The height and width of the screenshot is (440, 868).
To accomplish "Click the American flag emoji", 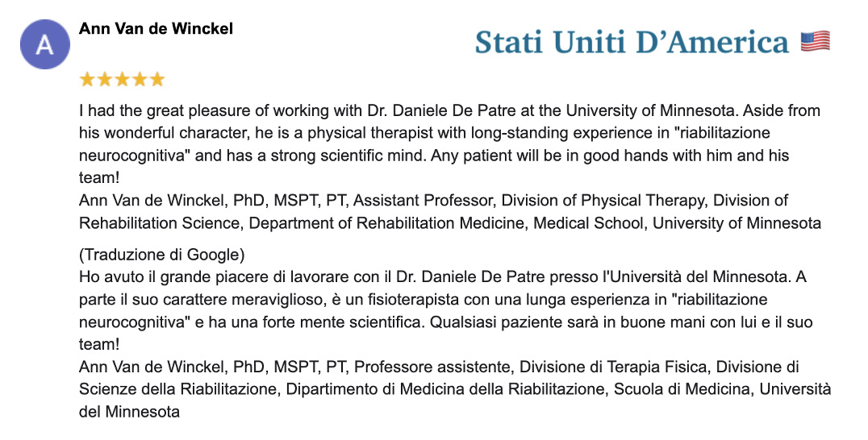I will tap(816, 42).
